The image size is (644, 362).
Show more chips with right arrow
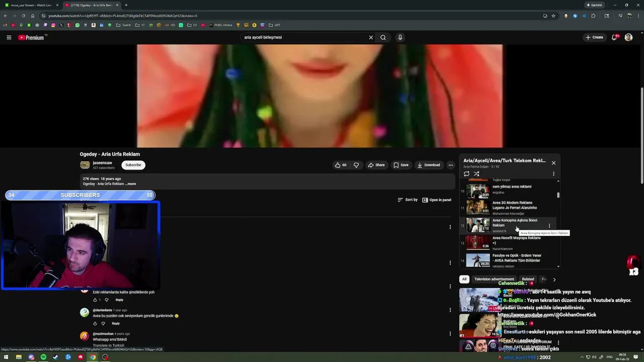pyautogui.click(x=554, y=280)
